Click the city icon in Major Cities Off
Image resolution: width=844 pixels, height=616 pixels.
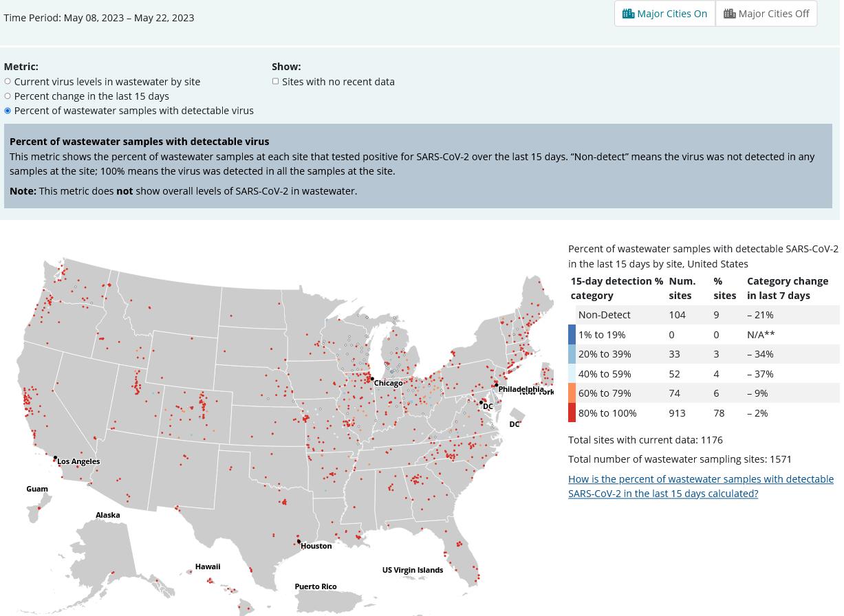click(x=729, y=14)
